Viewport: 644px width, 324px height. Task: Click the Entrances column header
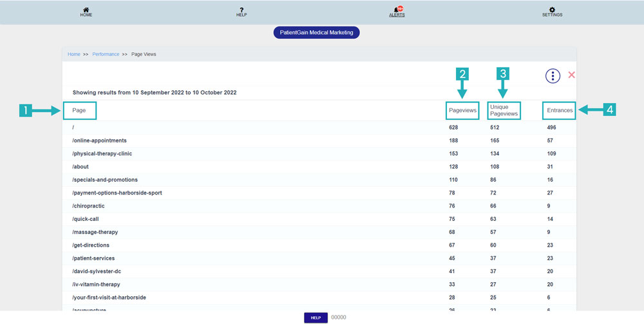(x=560, y=110)
